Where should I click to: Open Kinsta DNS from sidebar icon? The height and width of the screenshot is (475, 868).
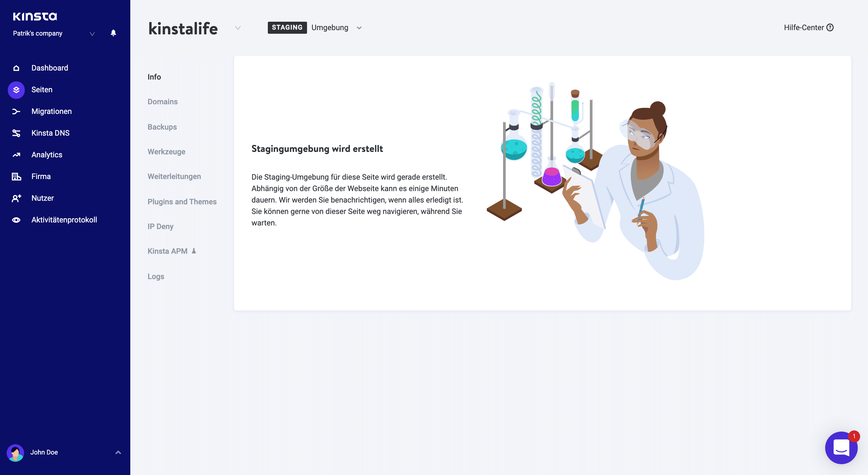click(16, 133)
